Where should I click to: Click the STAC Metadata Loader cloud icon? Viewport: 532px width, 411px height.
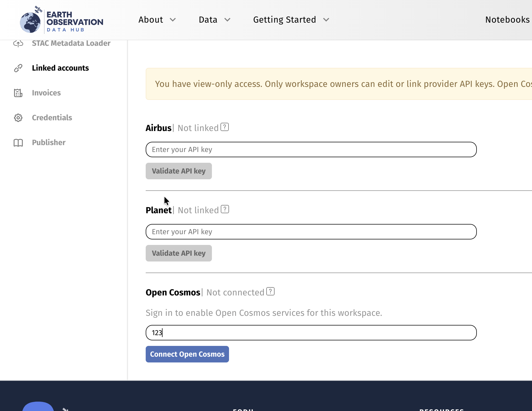tap(18, 43)
